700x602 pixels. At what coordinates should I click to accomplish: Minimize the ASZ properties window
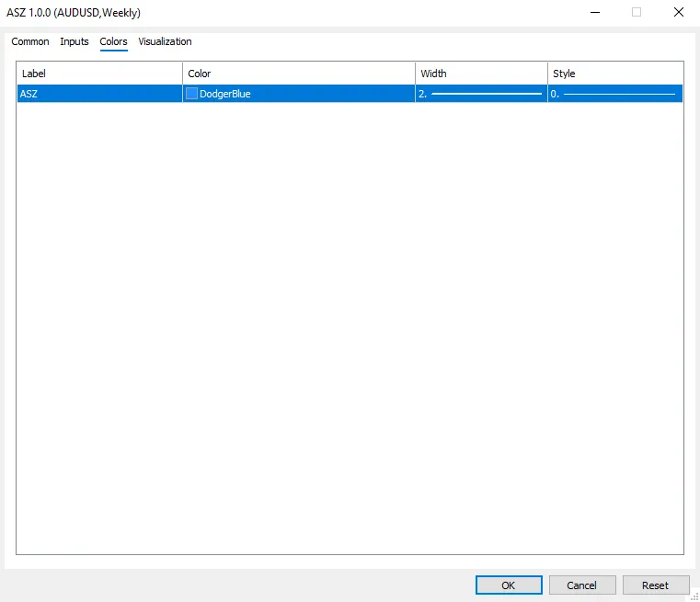pyautogui.click(x=594, y=13)
